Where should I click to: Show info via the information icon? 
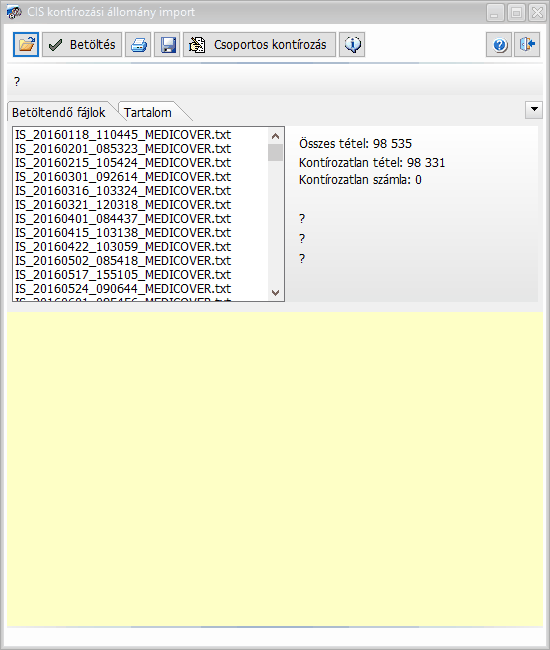(352, 44)
